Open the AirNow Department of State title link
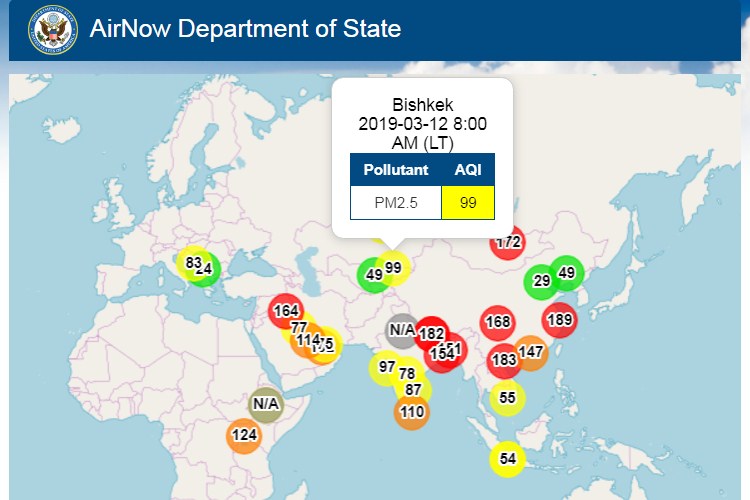This screenshot has width=750, height=500. 245,29
